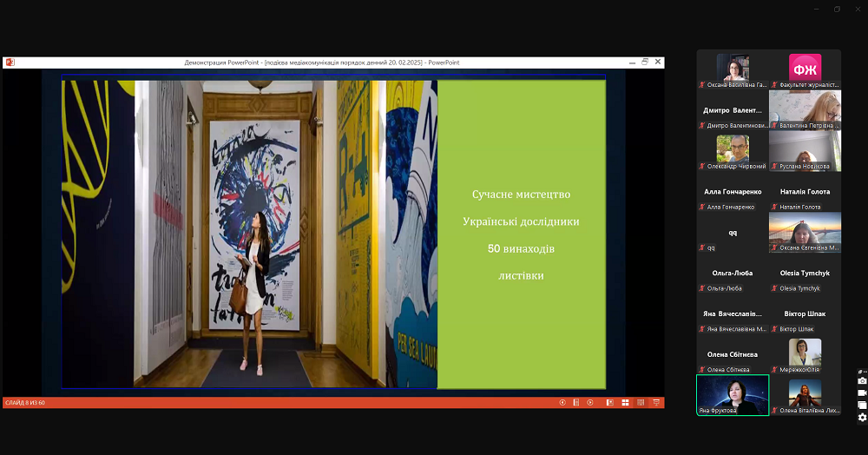Open the settings gear icon

pyautogui.click(x=862, y=418)
